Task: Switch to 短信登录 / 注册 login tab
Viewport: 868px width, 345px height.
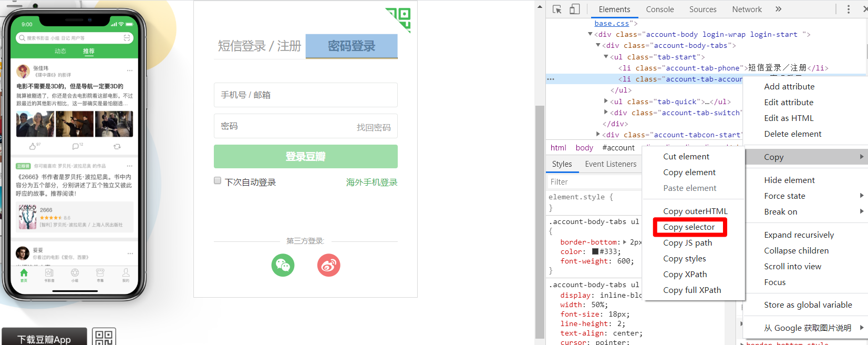Action: pos(260,46)
